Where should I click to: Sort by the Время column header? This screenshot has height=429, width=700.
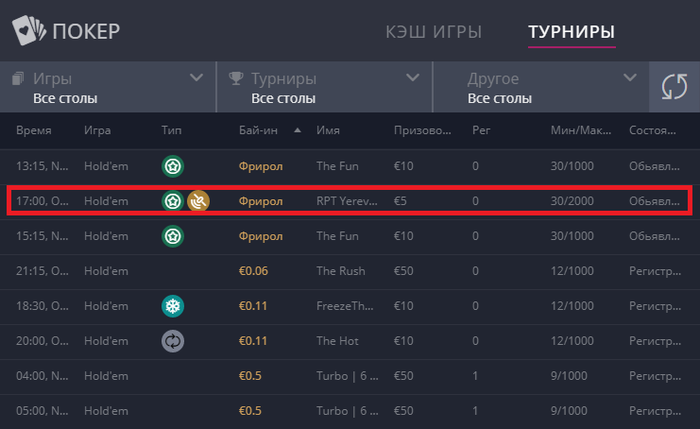pos(33,131)
